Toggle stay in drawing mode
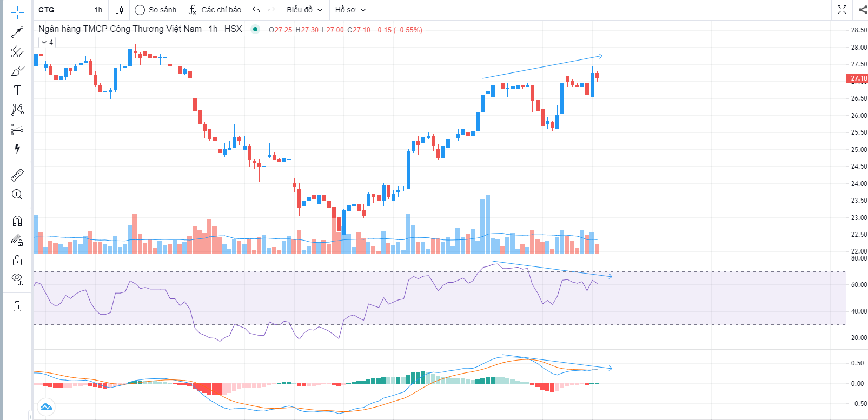Image resolution: width=868 pixels, height=420 pixels. 17,241
